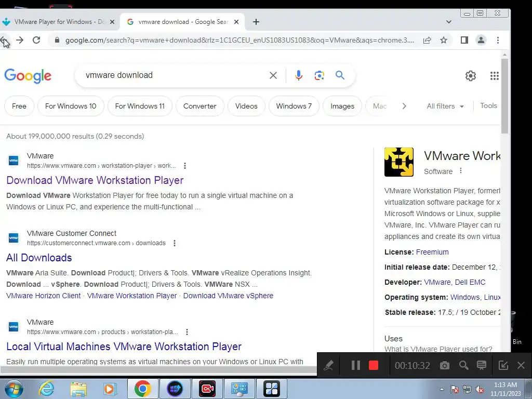
Task: Open the All Downloads result
Action: coord(39,258)
